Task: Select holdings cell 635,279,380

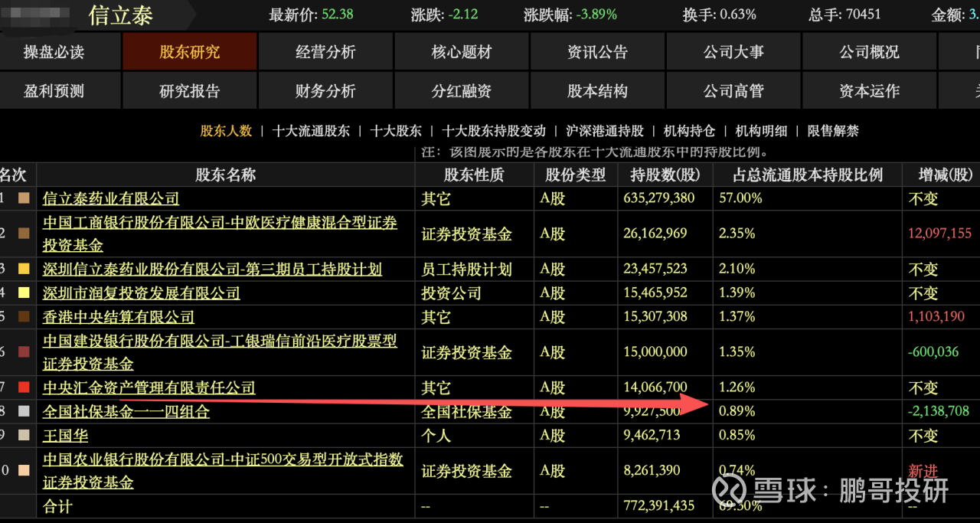Action: [x=659, y=198]
